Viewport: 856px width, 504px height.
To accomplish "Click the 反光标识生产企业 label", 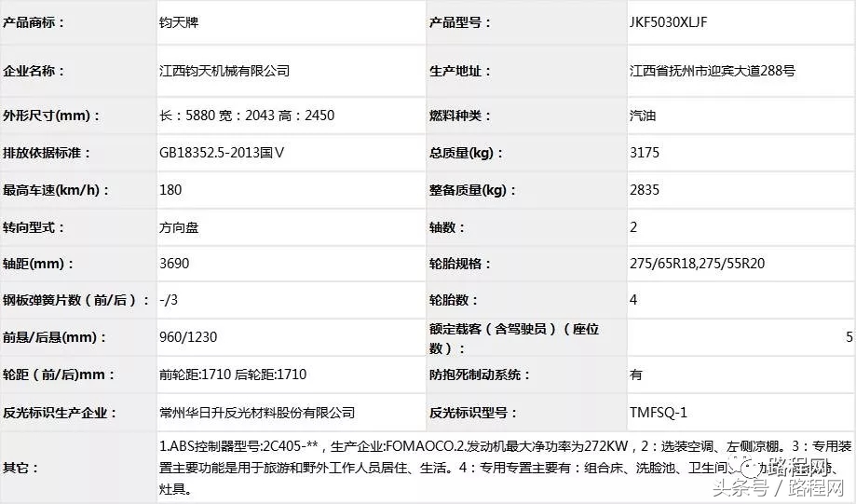I will 60,413.
